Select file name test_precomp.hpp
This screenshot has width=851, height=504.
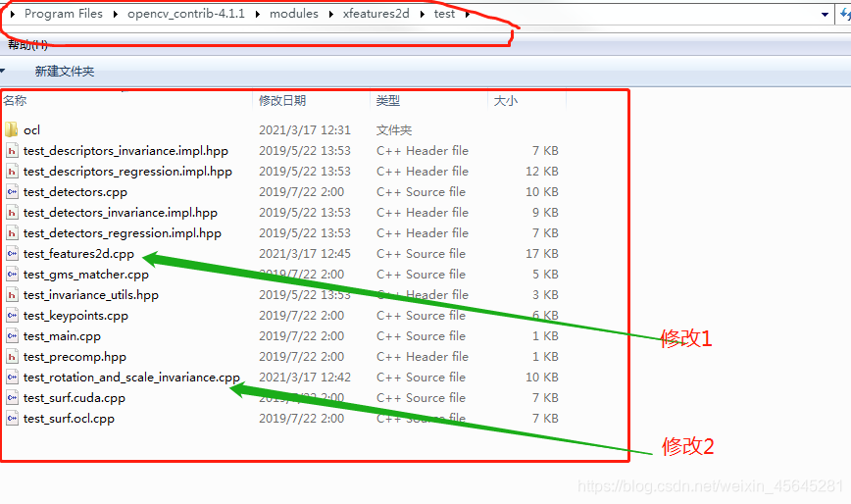(75, 357)
